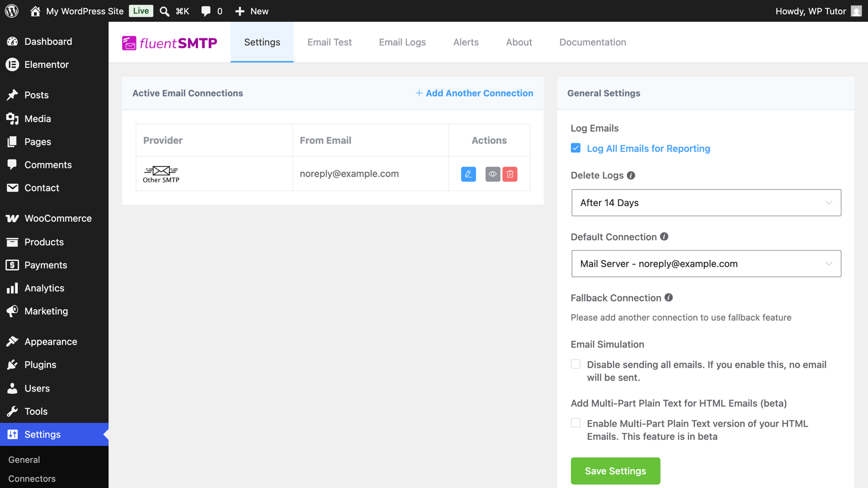Edit the noreply@example.com connection
868x488 pixels.
pos(468,174)
